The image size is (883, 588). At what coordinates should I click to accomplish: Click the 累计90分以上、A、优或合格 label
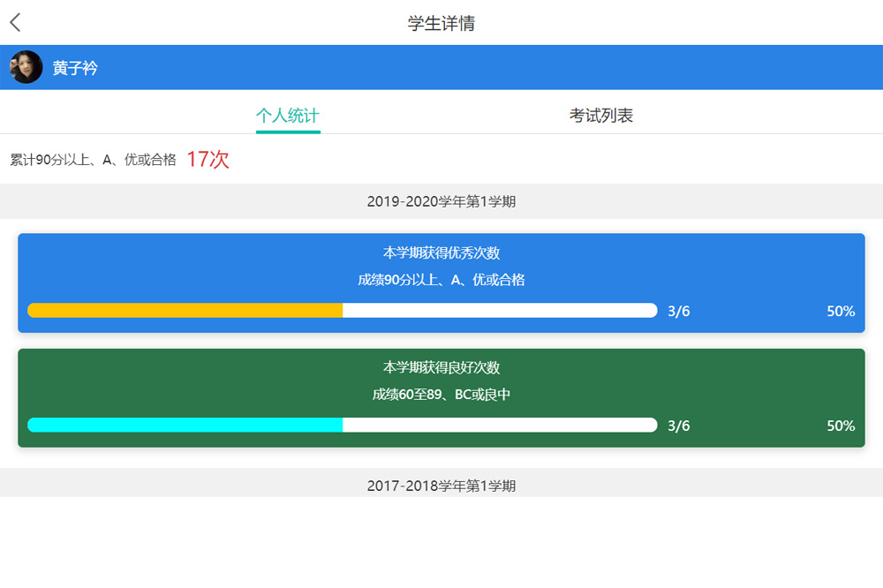[x=93, y=160]
